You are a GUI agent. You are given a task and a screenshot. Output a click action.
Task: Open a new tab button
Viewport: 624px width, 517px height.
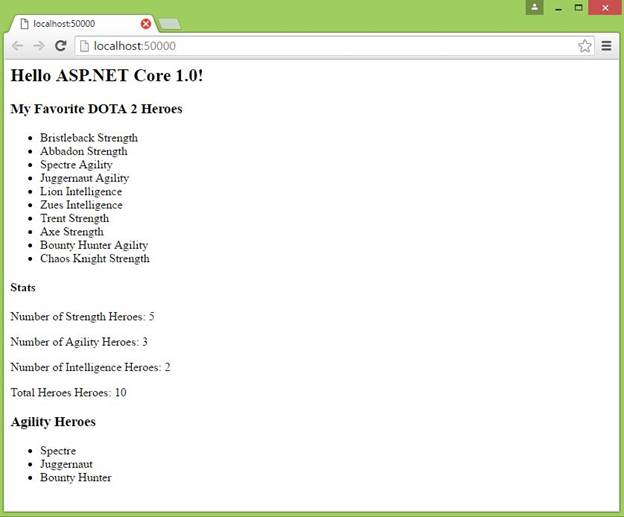[x=170, y=24]
